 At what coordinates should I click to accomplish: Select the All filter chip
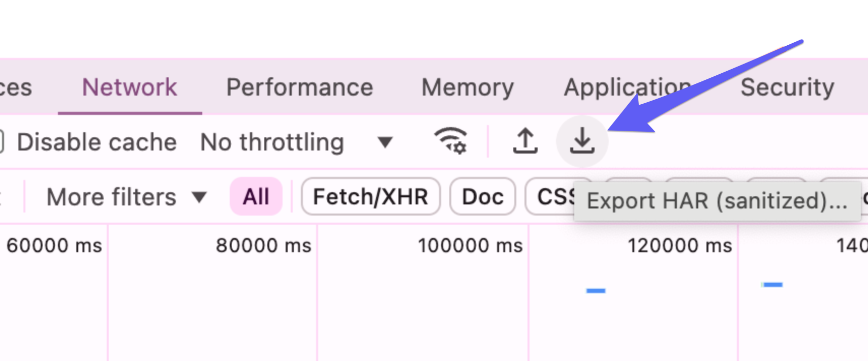click(256, 197)
